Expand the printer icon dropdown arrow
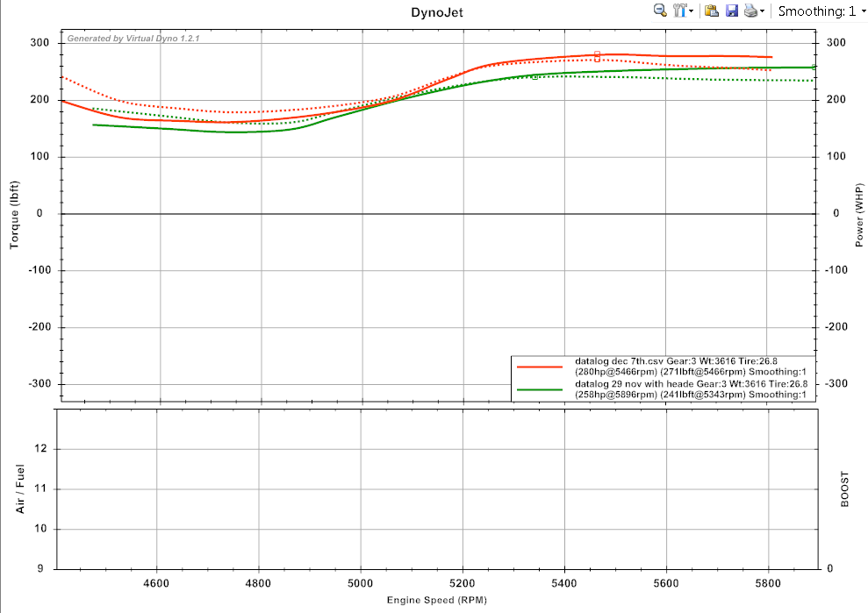 pos(763,11)
